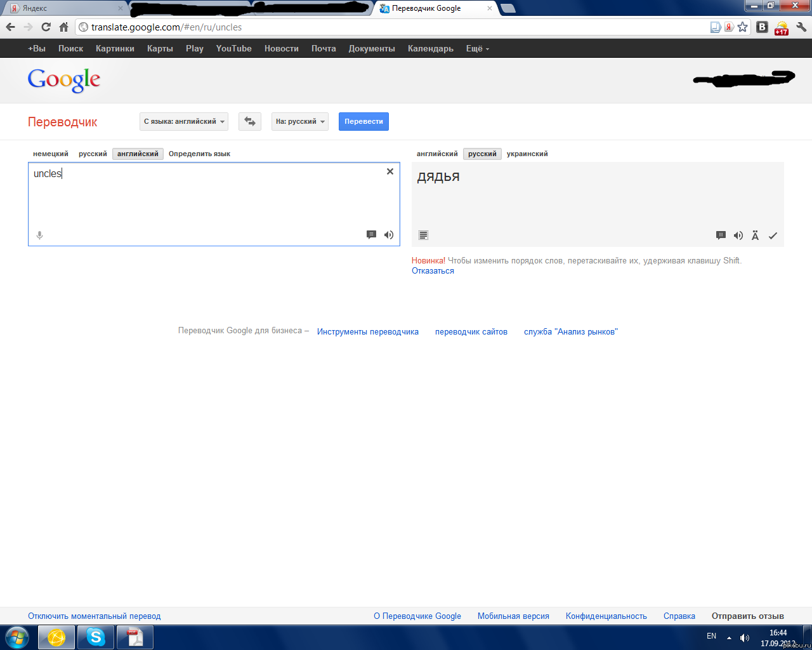Open the PDF application in taskbar

(x=135, y=637)
